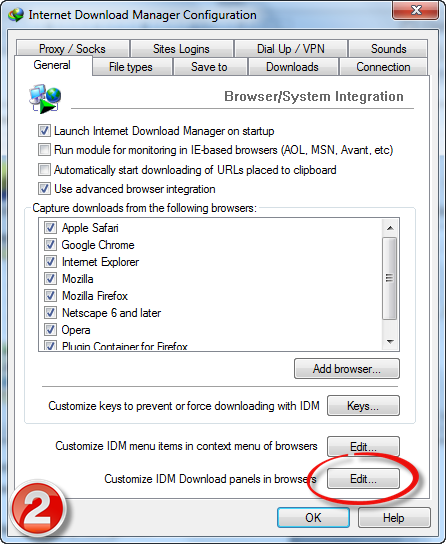
Task: Close the configuration dialog window
Action: pos(415,10)
